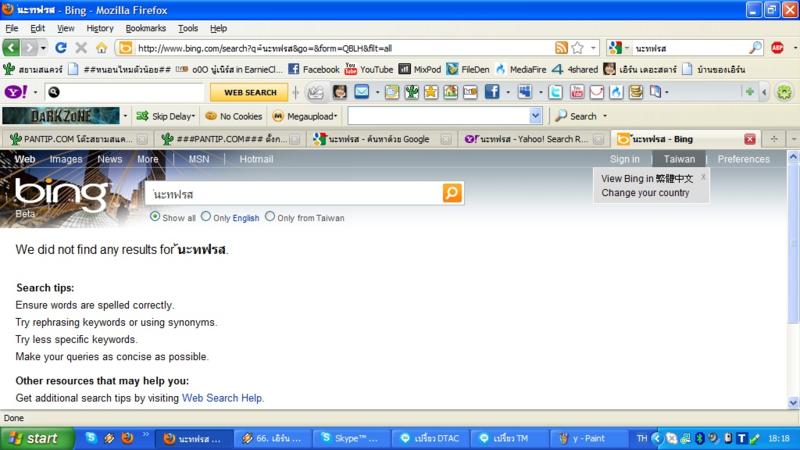Open the search engine selector dropdown
This screenshot has height=450, width=800.
click(627, 48)
